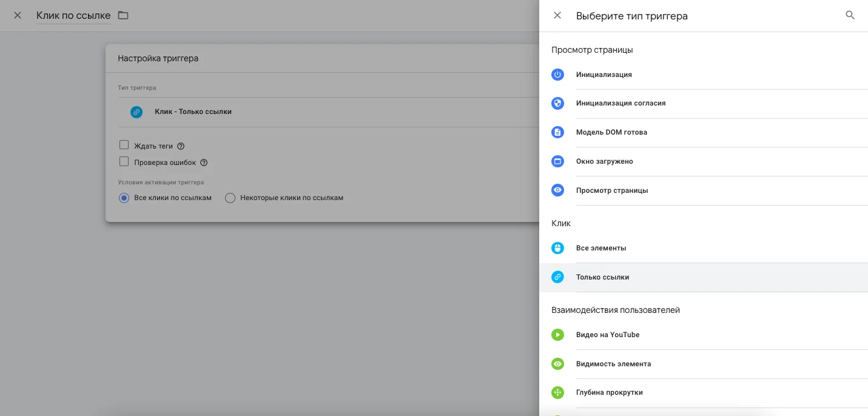
Task: Click the Initialization trigger power icon
Action: 557,75
